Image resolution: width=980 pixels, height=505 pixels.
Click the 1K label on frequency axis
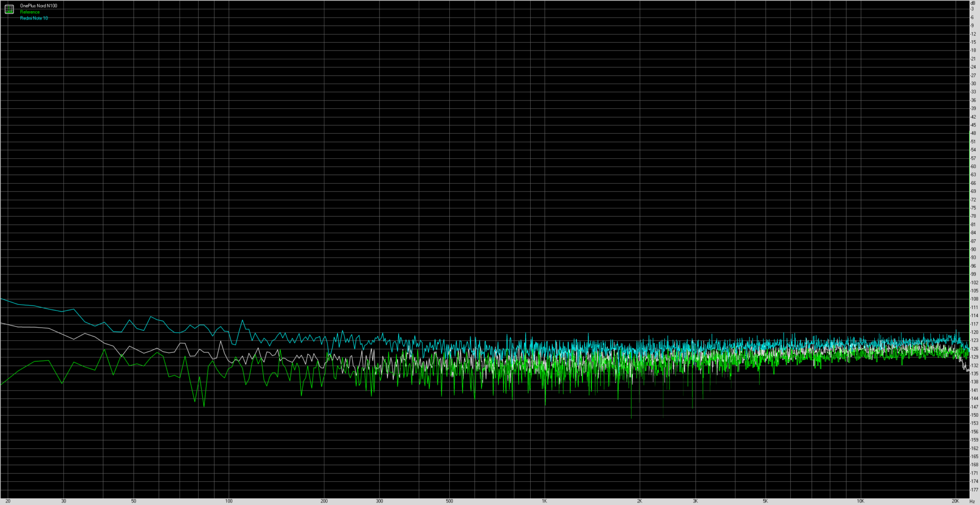click(x=544, y=501)
